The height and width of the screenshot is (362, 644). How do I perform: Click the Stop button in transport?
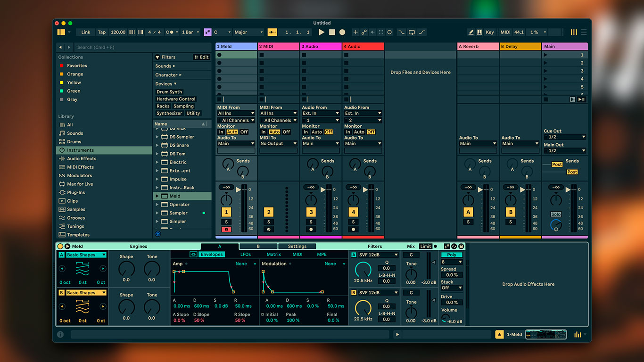[332, 32]
